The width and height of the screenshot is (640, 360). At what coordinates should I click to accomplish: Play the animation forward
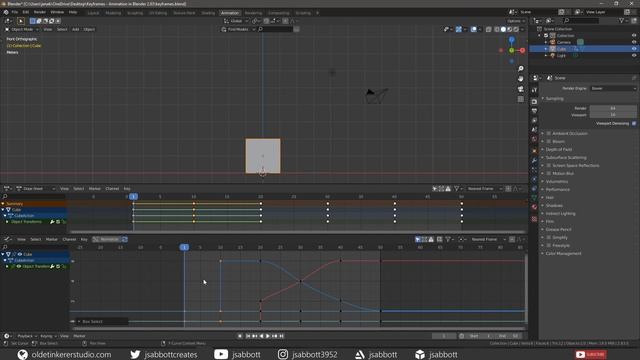click(x=268, y=336)
